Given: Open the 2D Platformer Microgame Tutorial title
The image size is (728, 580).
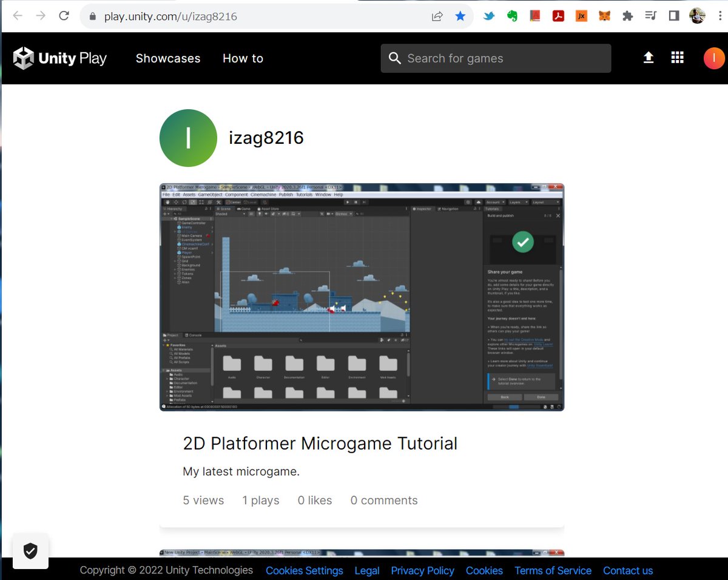Looking at the screenshot, I should click(320, 443).
